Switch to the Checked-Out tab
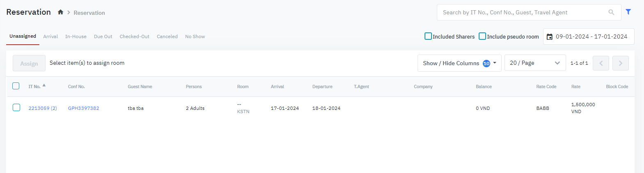Screen dimensions: 644x173 135,36
